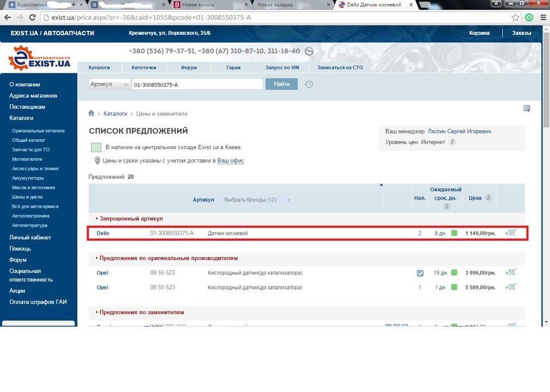Open Шины и диски sidebar item
The height and width of the screenshot is (392, 550).
(27, 197)
